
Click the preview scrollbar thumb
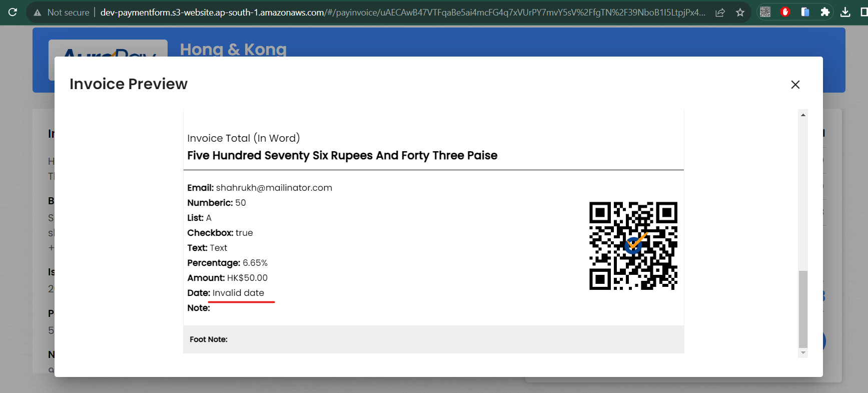pyautogui.click(x=803, y=309)
